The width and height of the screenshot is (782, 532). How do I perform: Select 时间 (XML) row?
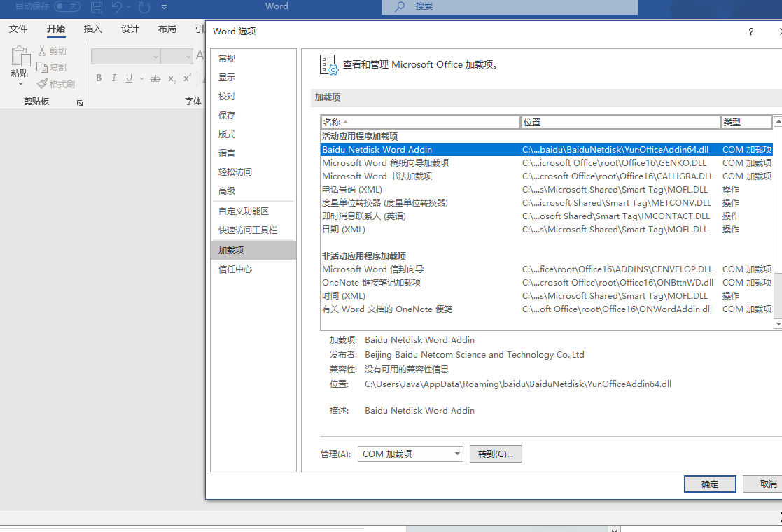547,296
